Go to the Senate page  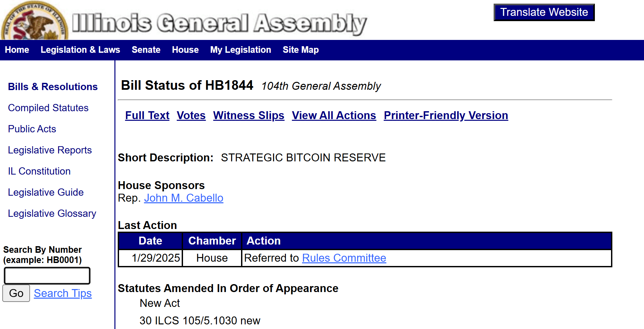pyautogui.click(x=146, y=50)
